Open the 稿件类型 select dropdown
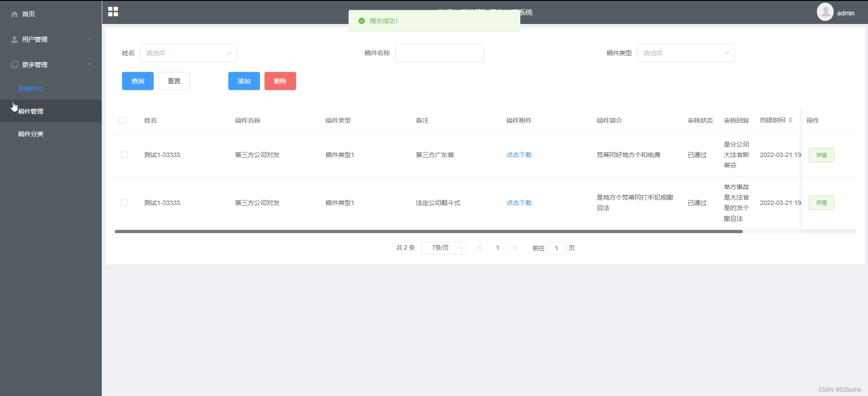Image resolution: width=868 pixels, height=396 pixels. 686,53
